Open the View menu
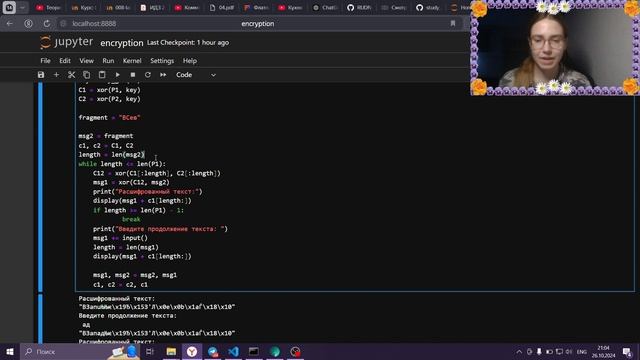 point(86,60)
